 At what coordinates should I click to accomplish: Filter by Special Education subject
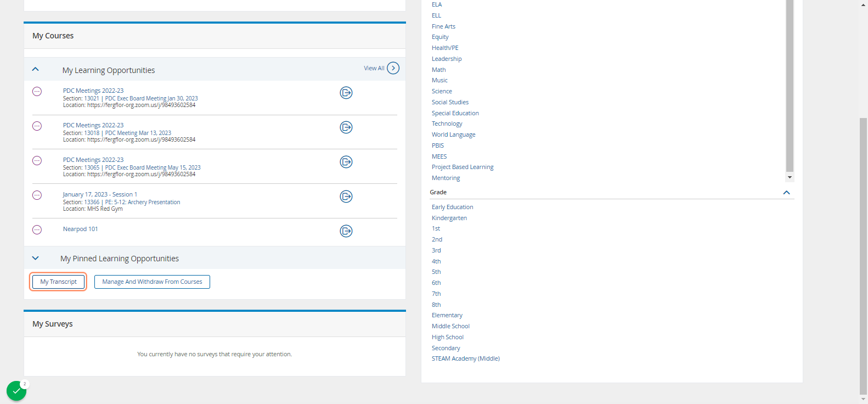pos(455,113)
